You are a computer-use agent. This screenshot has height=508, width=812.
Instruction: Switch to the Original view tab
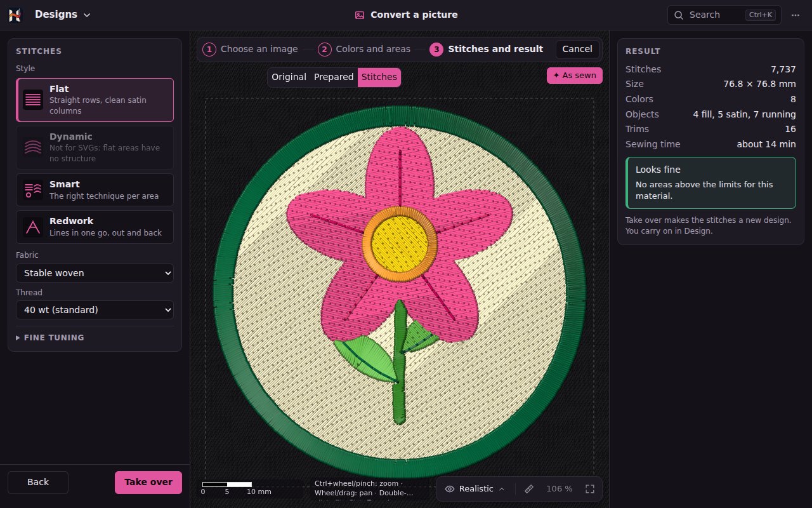click(289, 77)
